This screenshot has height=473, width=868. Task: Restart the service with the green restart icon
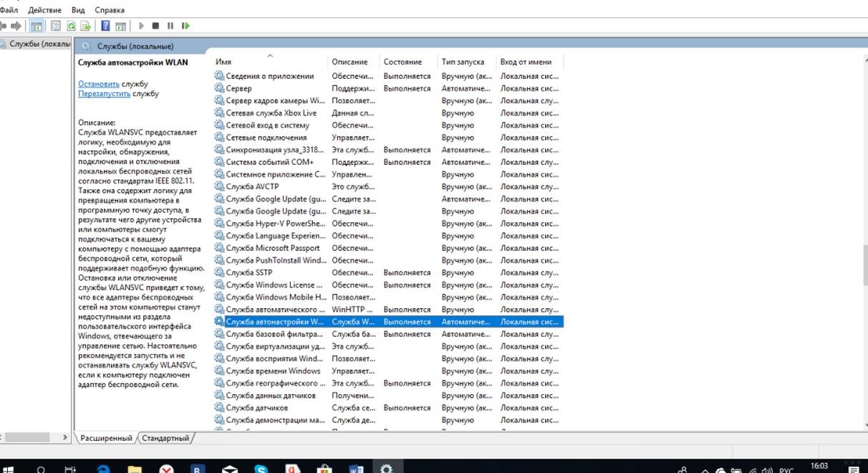tap(185, 26)
